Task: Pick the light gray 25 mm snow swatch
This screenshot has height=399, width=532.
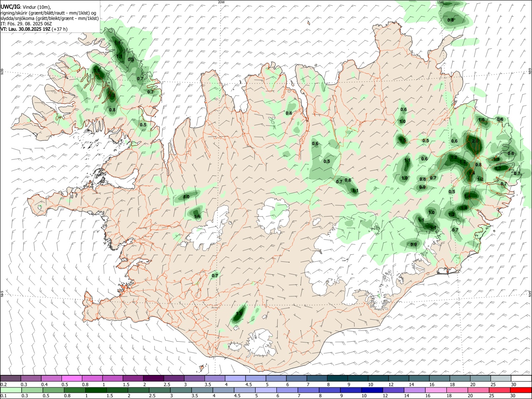Action: click(x=501, y=378)
